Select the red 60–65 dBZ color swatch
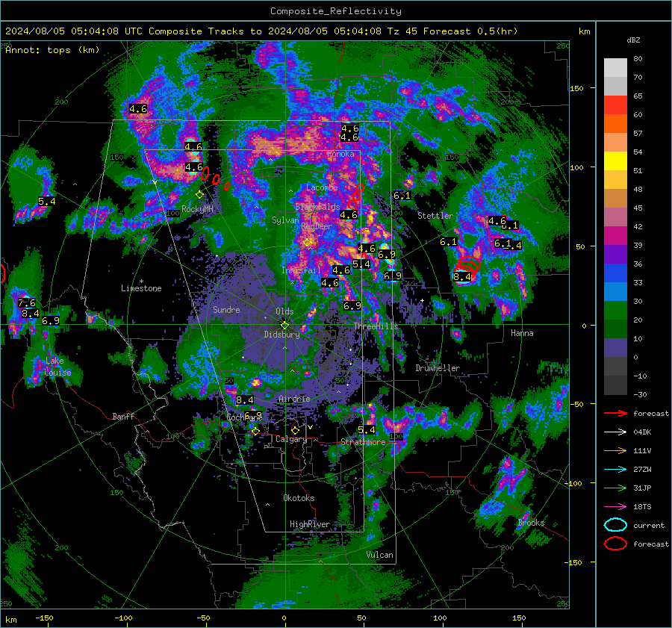The width and height of the screenshot is (672, 628). 615,105
